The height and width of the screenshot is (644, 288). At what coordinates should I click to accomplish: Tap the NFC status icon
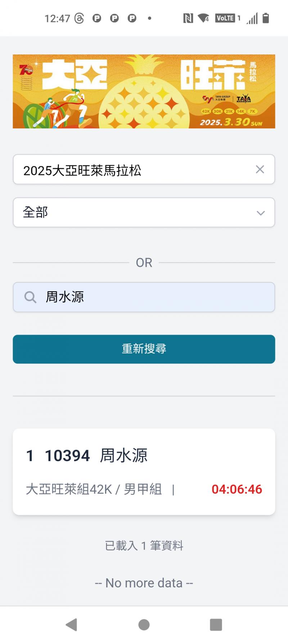tap(188, 18)
